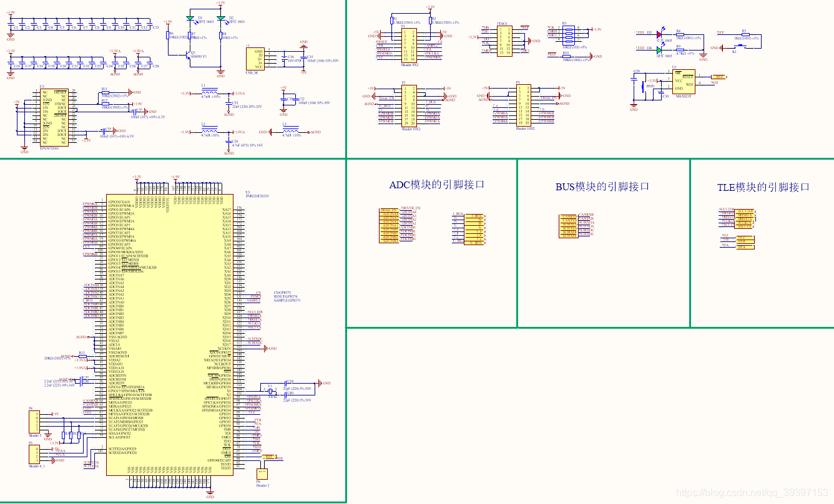Select the JTAG1 header component

coord(504,41)
